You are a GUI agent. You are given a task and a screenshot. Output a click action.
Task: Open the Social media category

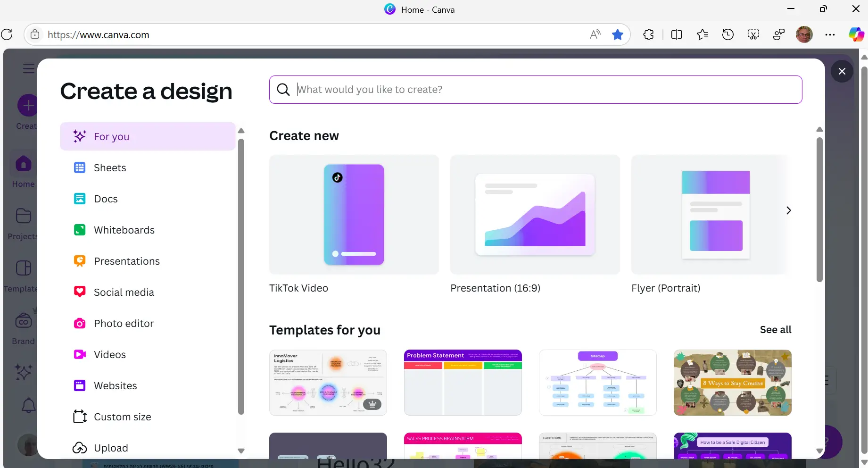point(148,292)
